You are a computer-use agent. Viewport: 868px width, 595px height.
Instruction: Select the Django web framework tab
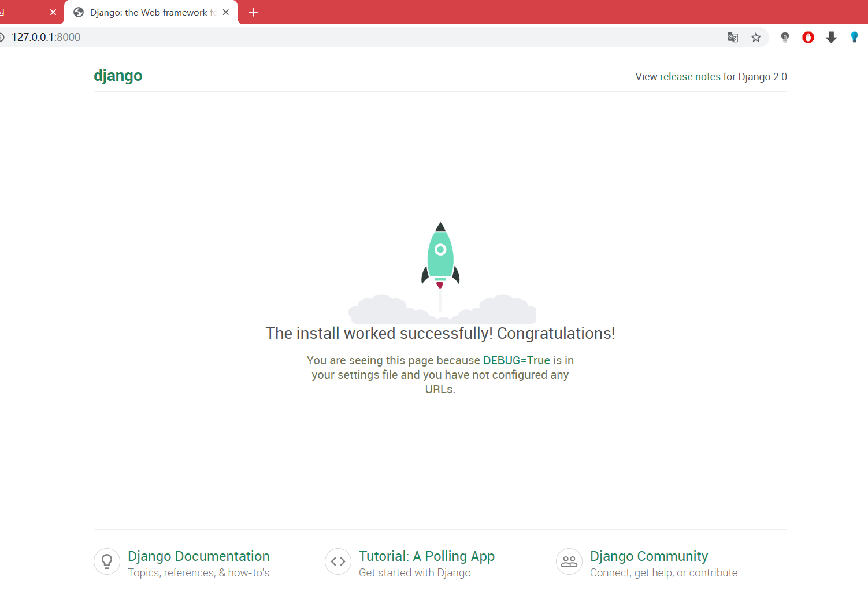coord(151,12)
